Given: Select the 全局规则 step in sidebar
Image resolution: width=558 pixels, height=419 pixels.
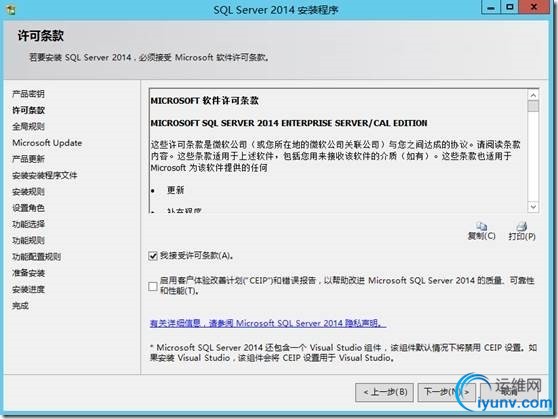Looking at the screenshot, I should point(28,126).
